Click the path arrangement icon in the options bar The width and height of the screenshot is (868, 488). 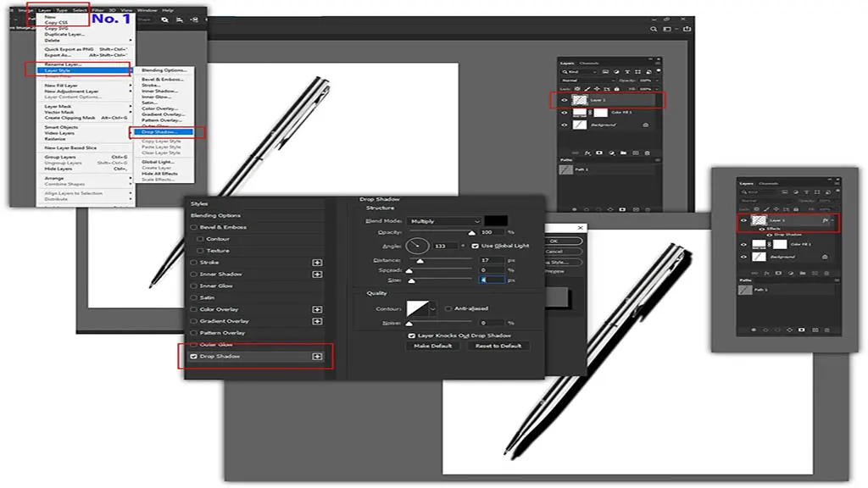point(194,19)
